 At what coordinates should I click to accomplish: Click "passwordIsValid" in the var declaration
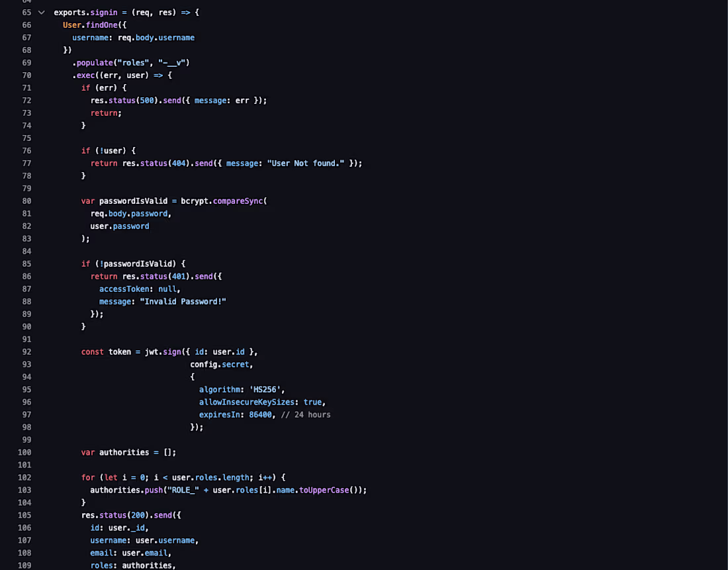click(133, 201)
